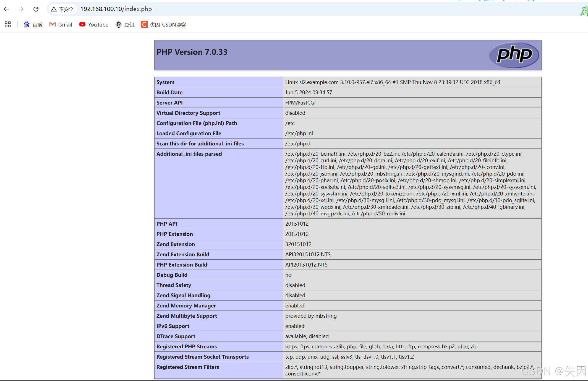Click the /etc configuration path value
This screenshot has height=381, width=588.
(290, 123)
